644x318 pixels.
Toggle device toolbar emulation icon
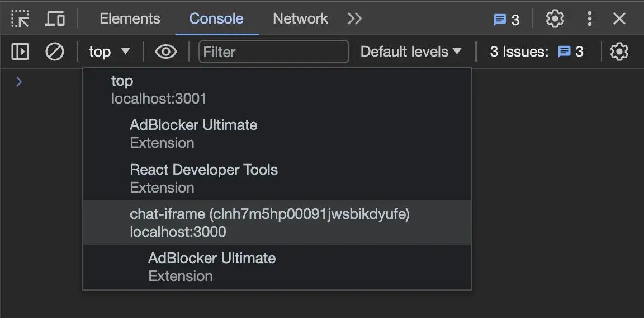pyautogui.click(x=55, y=18)
